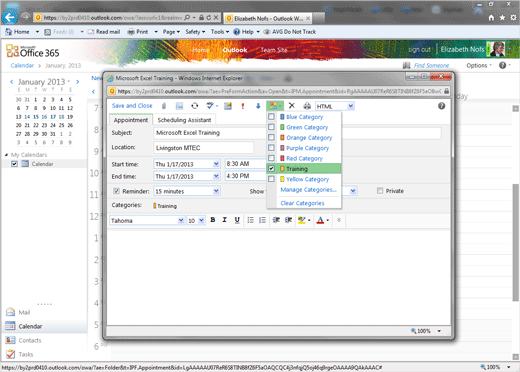
Task: Open the Categories toolbar icon
Action: 275,106
